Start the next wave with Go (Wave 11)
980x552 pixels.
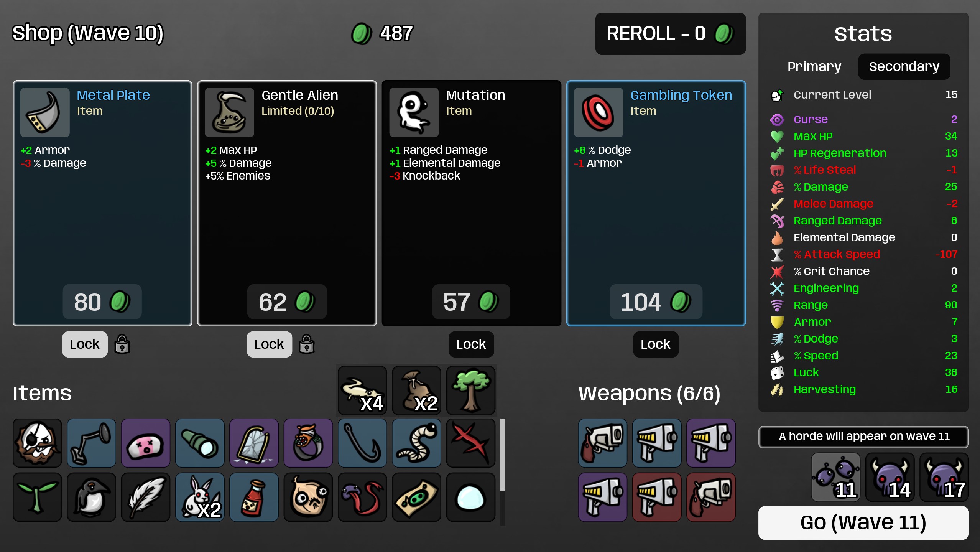coord(863,522)
